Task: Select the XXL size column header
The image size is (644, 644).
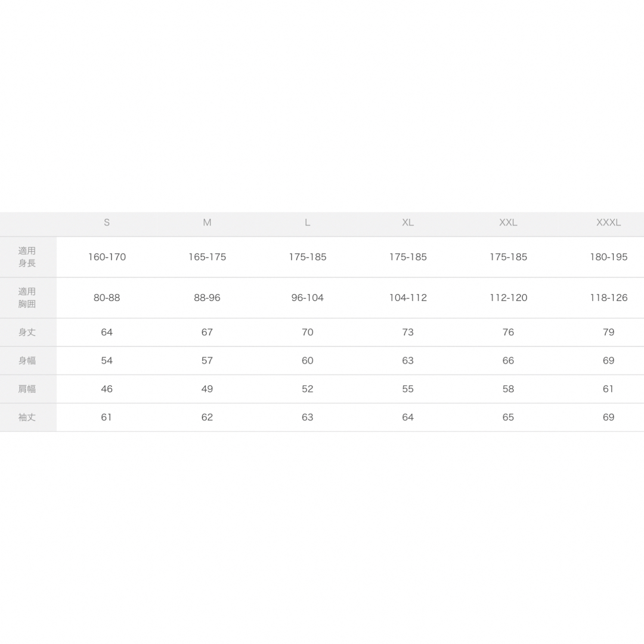Action: click(508, 222)
